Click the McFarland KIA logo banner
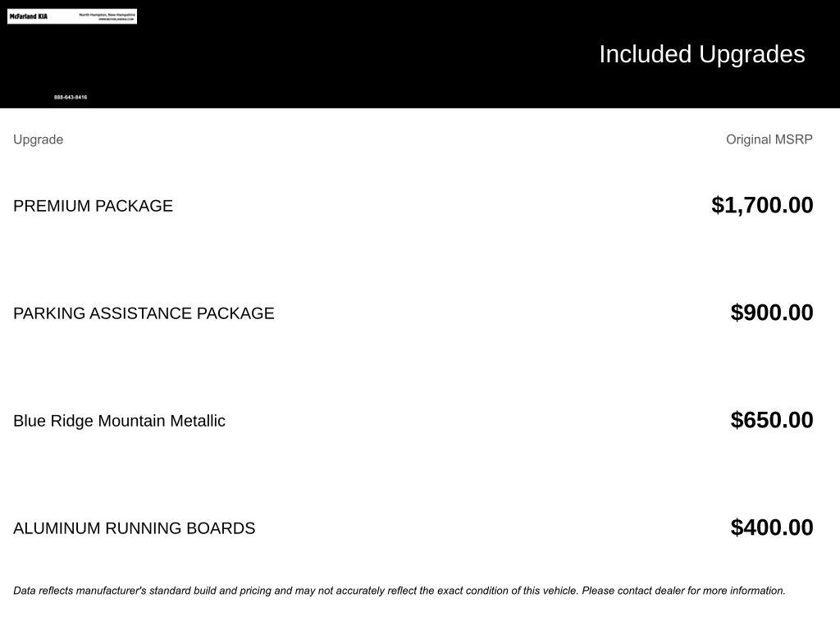 tap(72, 16)
